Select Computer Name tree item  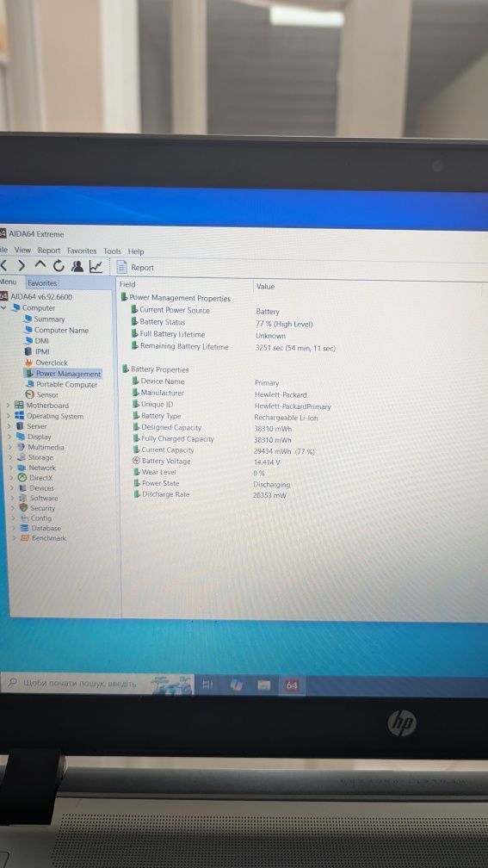click(57, 330)
